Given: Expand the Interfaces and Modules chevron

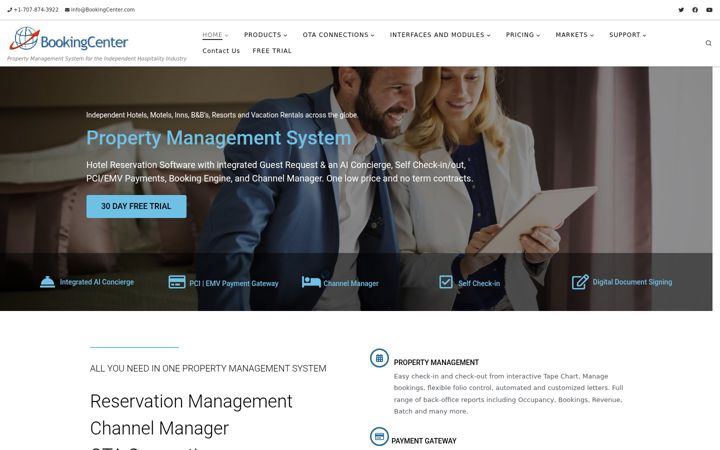Looking at the screenshot, I should click(x=489, y=35).
